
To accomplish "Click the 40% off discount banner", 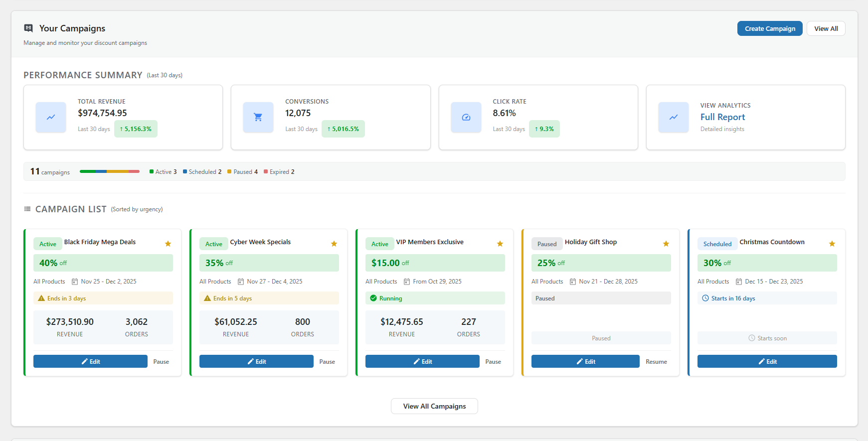I will [x=103, y=263].
